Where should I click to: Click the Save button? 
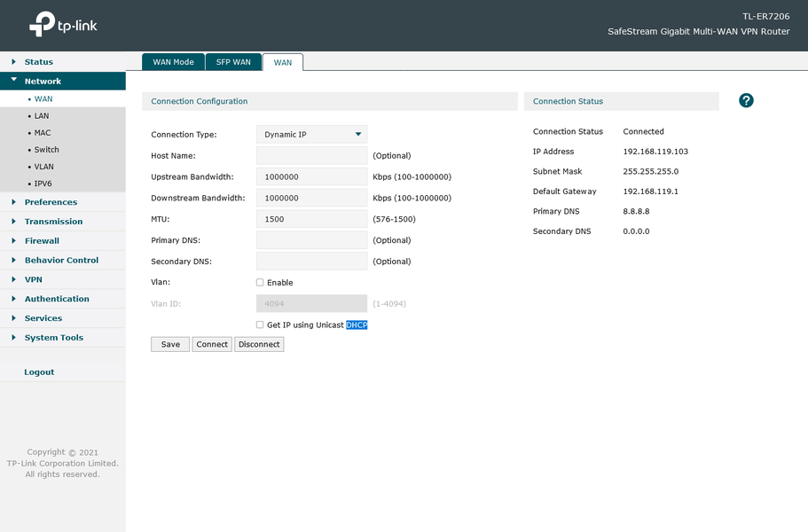coord(170,344)
